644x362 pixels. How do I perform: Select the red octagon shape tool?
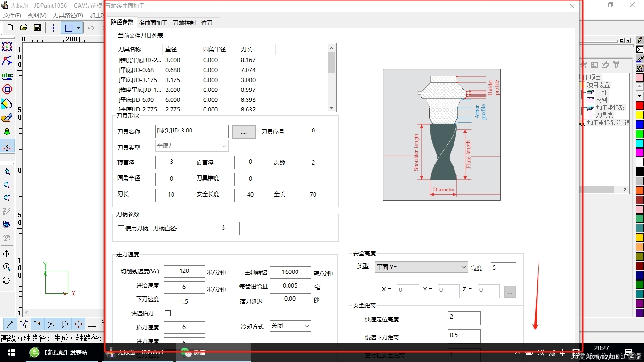[x=7, y=90]
